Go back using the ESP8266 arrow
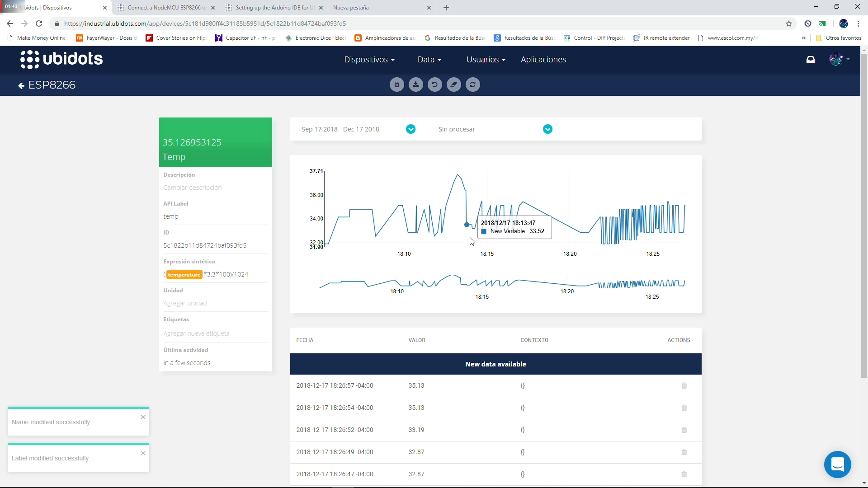This screenshot has width=868, height=488. tap(21, 85)
